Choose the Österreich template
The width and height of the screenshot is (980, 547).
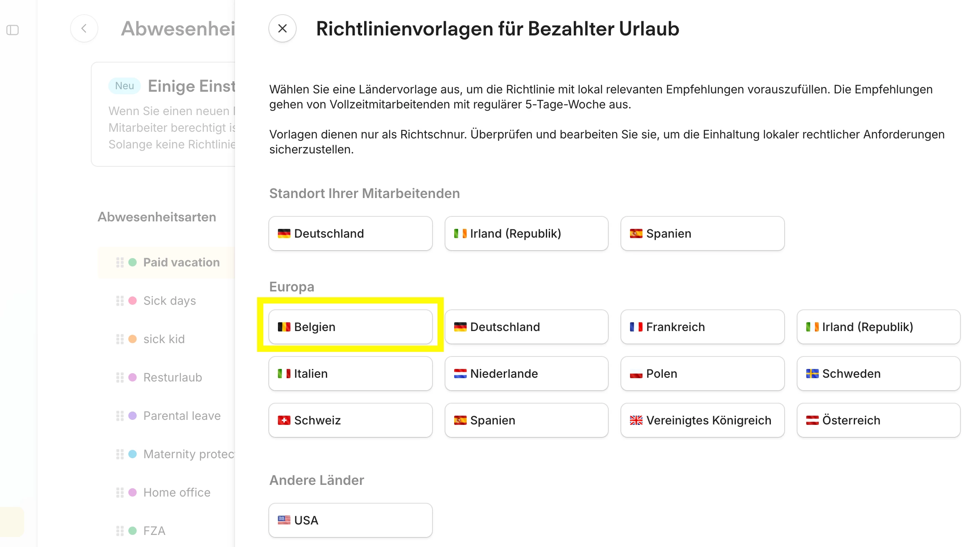tap(878, 420)
